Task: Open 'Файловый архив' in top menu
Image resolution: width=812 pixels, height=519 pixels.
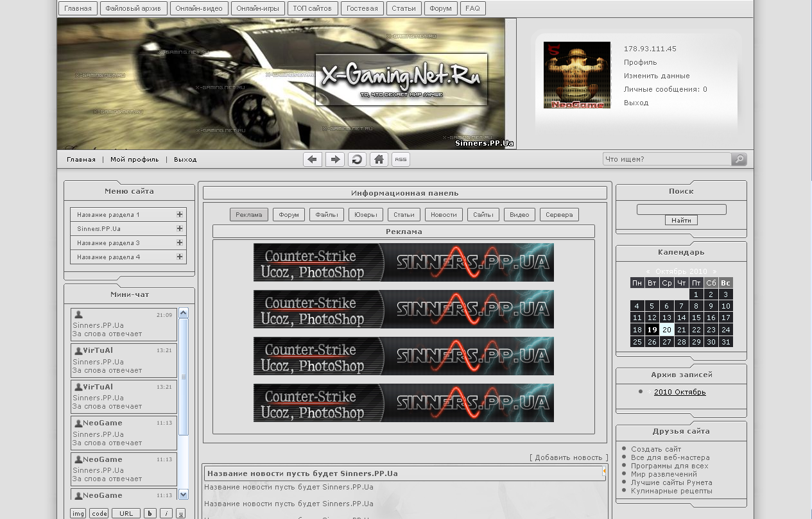Action: click(x=134, y=8)
